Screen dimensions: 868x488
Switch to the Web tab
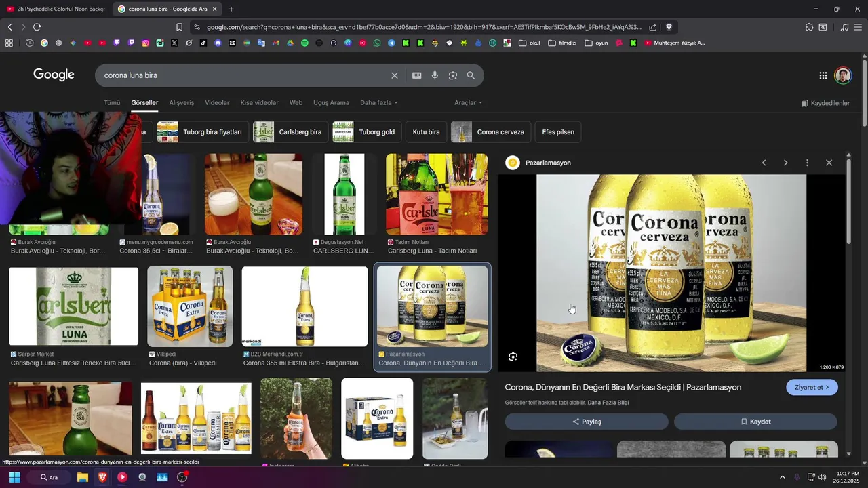click(x=296, y=102)
